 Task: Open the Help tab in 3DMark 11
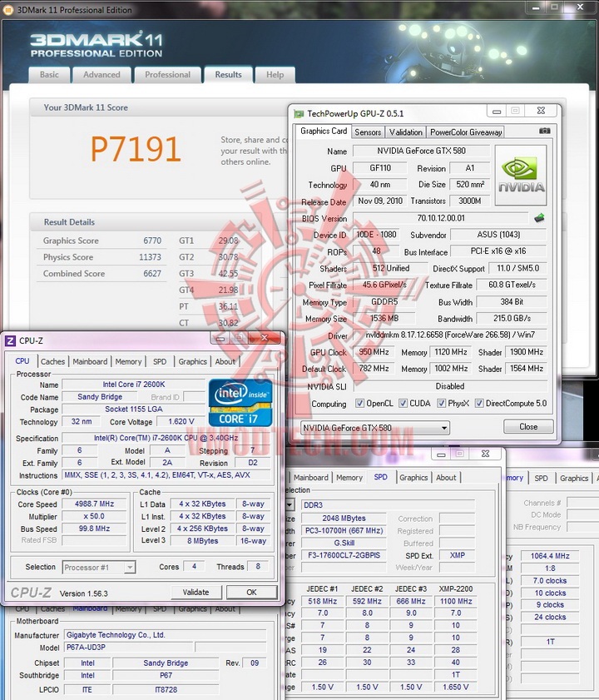click(275, 75)
